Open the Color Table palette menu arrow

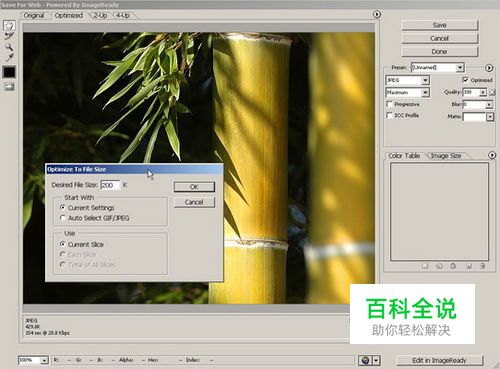click(492, 155)
